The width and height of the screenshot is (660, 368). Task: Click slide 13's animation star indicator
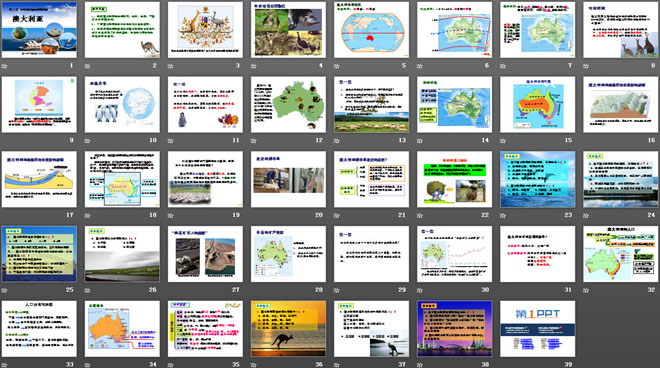[x=337, y=141]
